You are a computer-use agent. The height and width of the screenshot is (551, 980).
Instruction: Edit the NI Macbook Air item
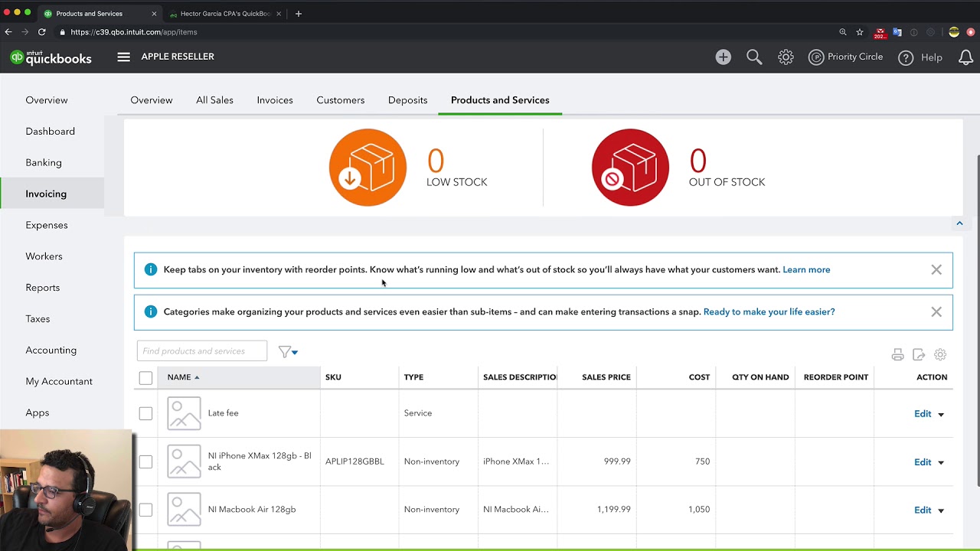(x=923, y=510)
